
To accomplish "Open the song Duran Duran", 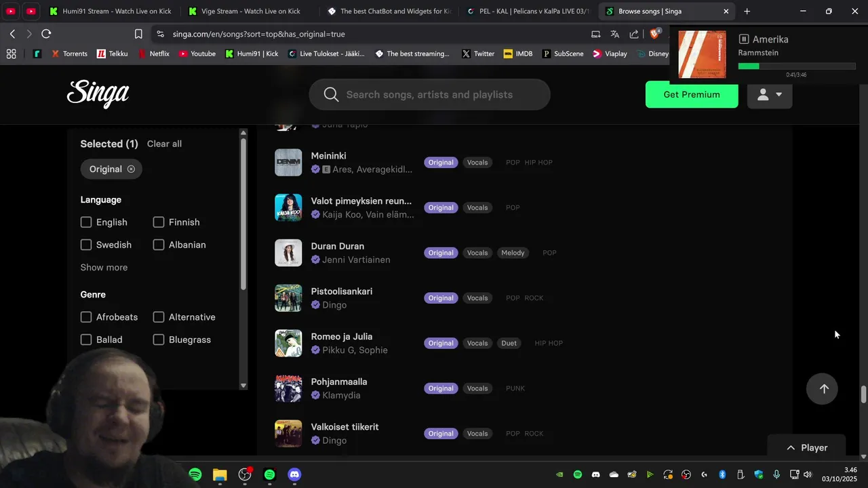I will point(338,246).
